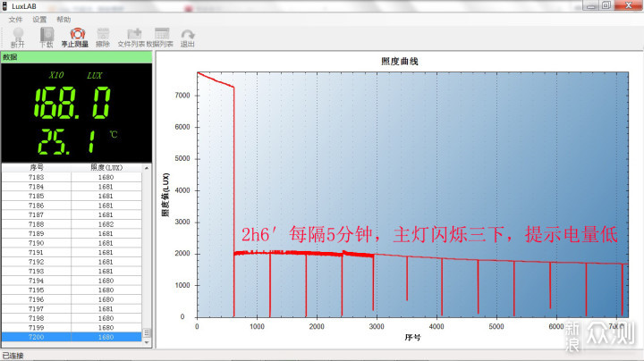Click the 停止测量 stop measurement icon
Image resolution: width=644 pixels, height=361 pixels.
pyautogui.click(x=75, y=38)
